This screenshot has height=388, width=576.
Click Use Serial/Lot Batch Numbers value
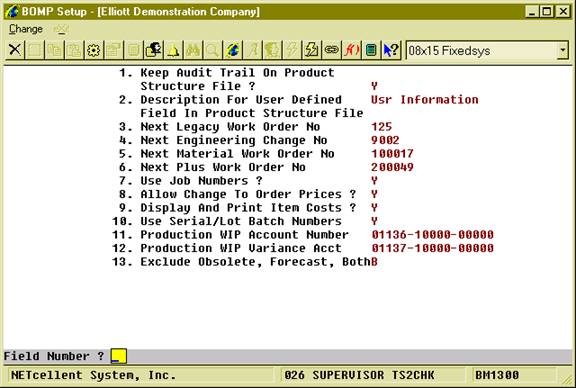coord(374,221)
